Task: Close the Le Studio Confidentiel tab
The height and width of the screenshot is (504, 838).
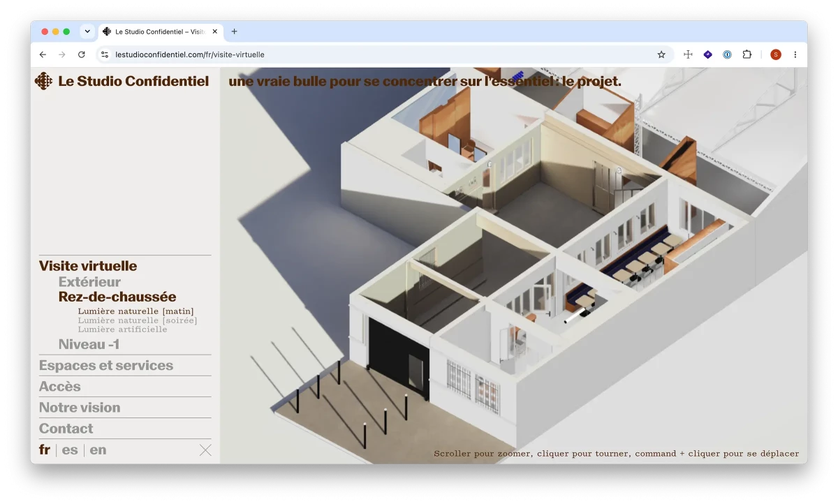Action: [214, 31]
